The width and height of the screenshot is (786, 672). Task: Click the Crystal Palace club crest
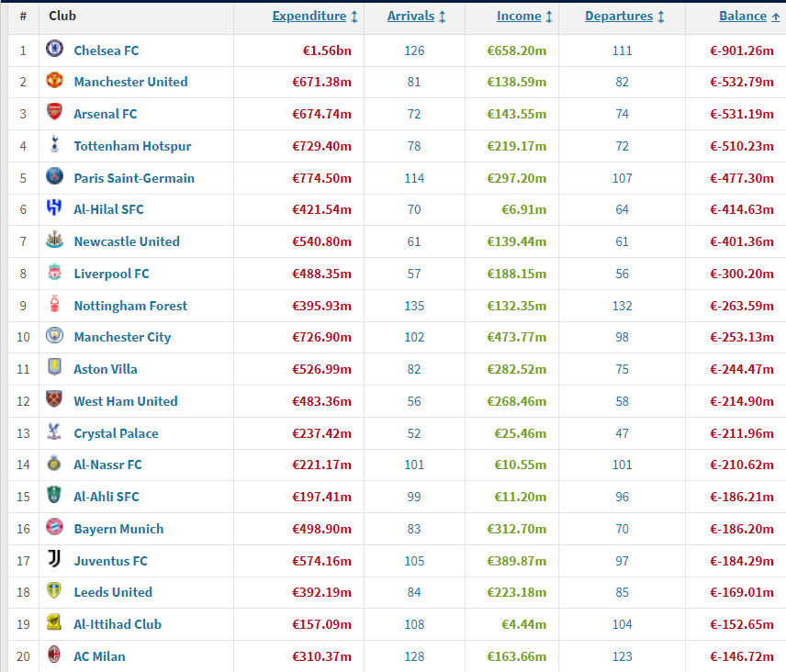(x=54, y=431)
